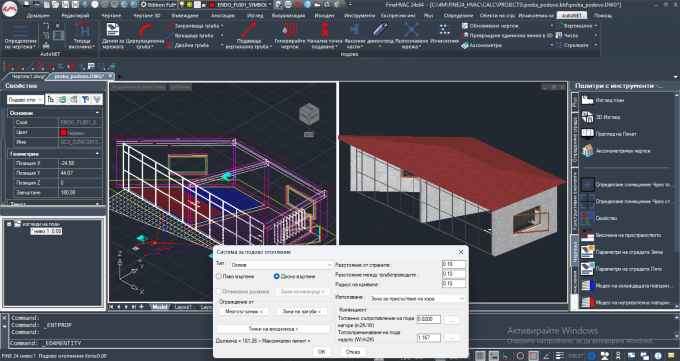Click browse button next to 1.157 value
This screenshot has height=361, width=680.
(x=452, y=337)
